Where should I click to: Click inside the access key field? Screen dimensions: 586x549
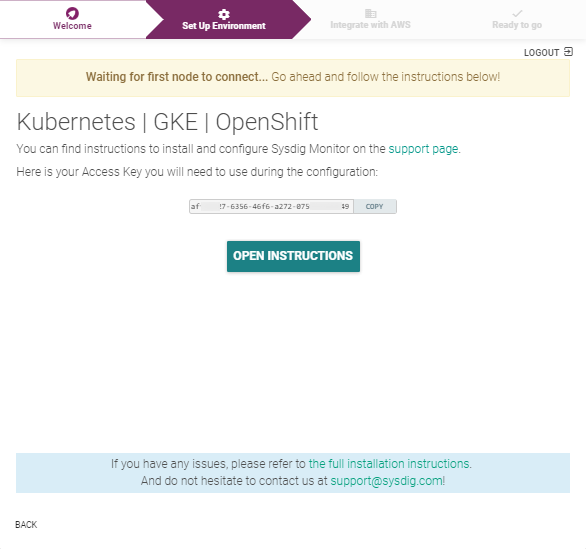[x=271, y=206]
